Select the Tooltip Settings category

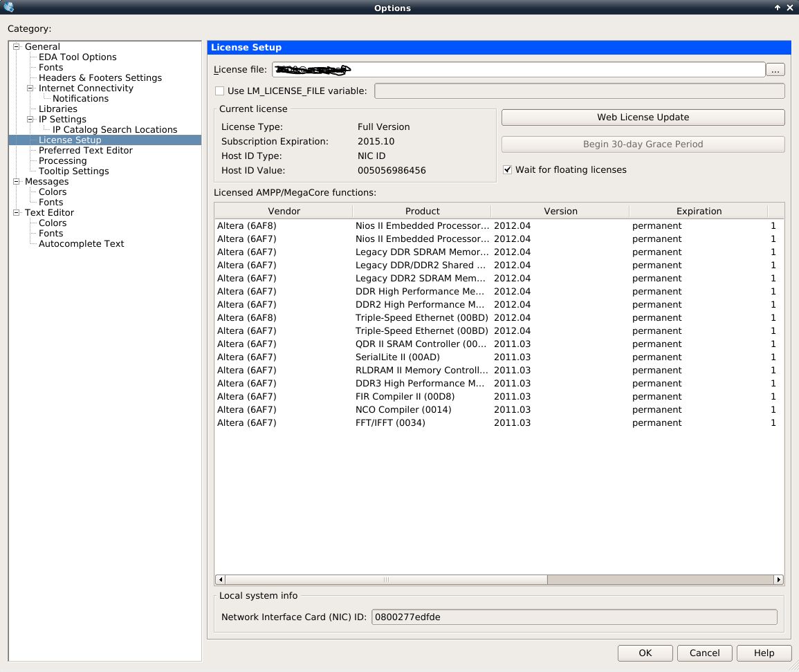point(73,171)
